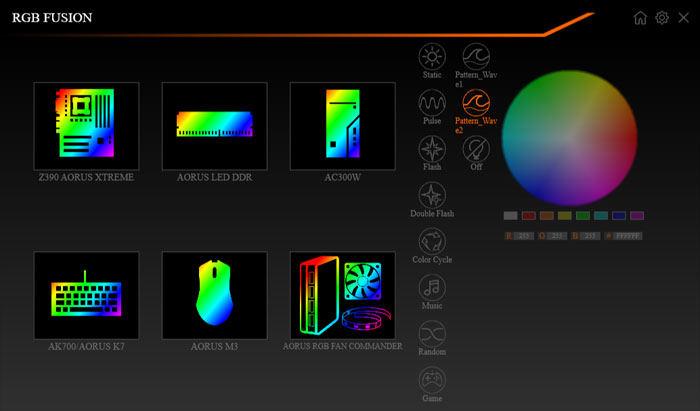The width and height of the screenshot is (700, 411).
Task: Select the Pulse lighting mode icon
Action: click(x=432, y=103)
